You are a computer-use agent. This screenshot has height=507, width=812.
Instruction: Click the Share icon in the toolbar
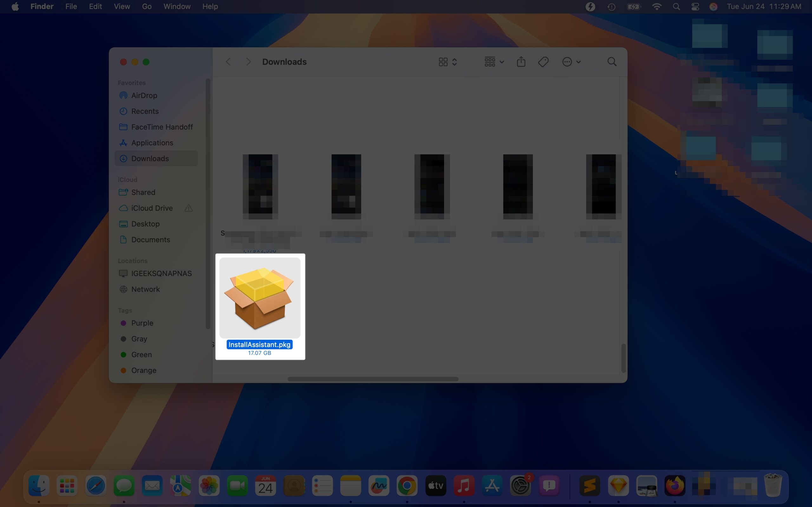(x=521, y=61)
